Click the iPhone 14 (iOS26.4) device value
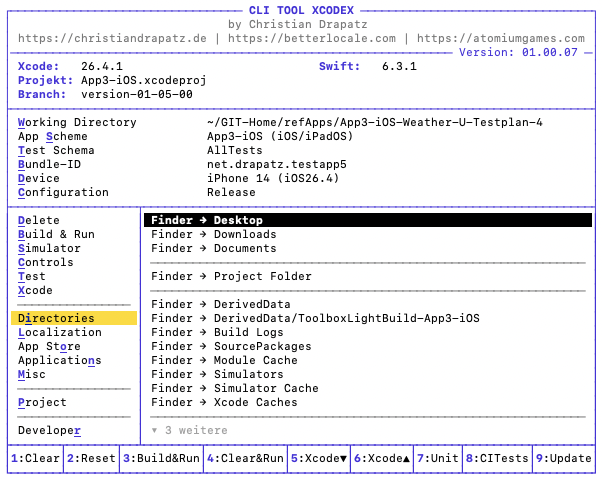Viewport: 602px width, 479px height. point(273,178)
